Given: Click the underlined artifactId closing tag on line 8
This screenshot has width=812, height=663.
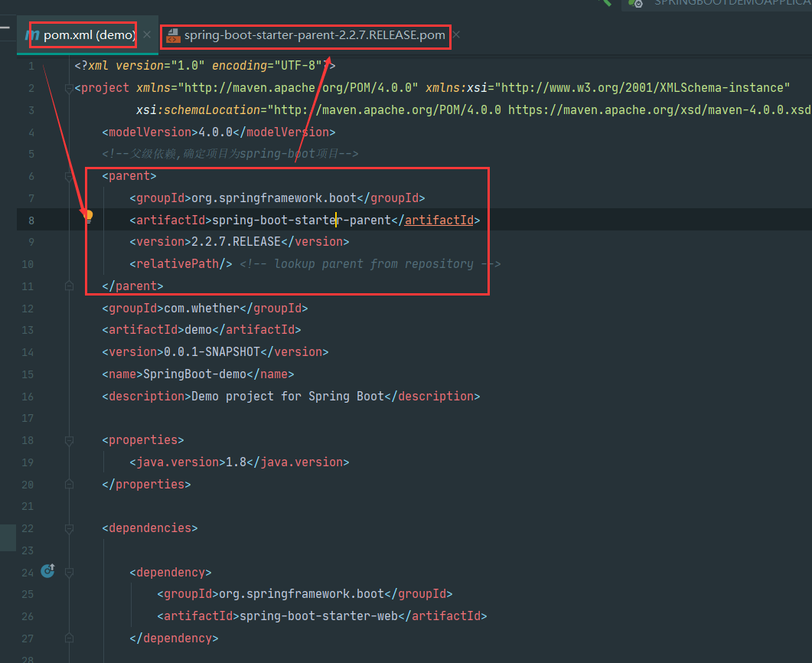Looking at the screenshot, I should pos(439,220).
